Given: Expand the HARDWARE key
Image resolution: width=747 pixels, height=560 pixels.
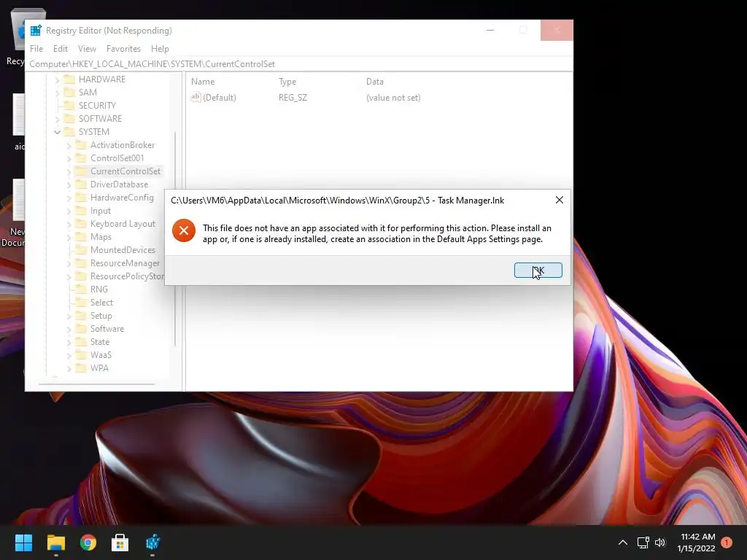Looking at the screenshot, I should [x=57, y=79].
